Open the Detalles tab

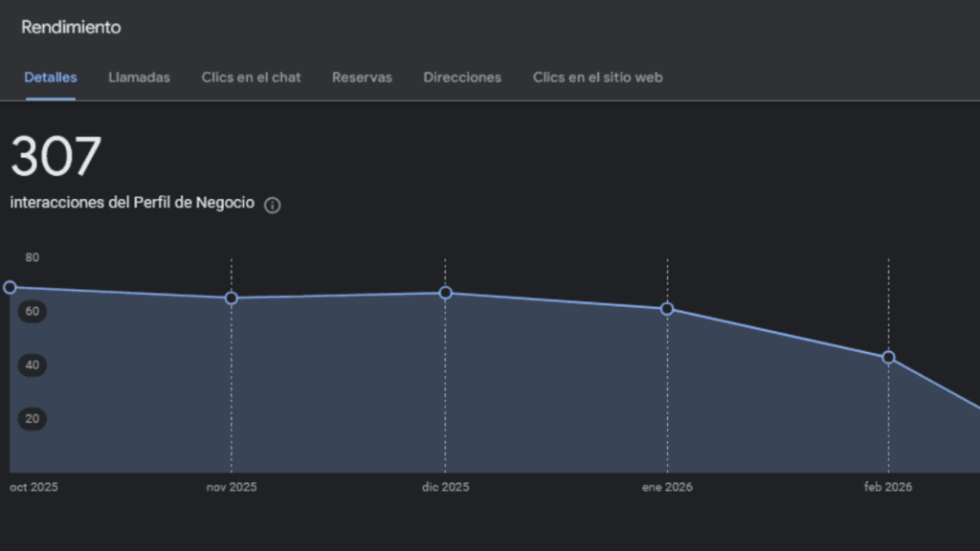(x=51, y=77)
